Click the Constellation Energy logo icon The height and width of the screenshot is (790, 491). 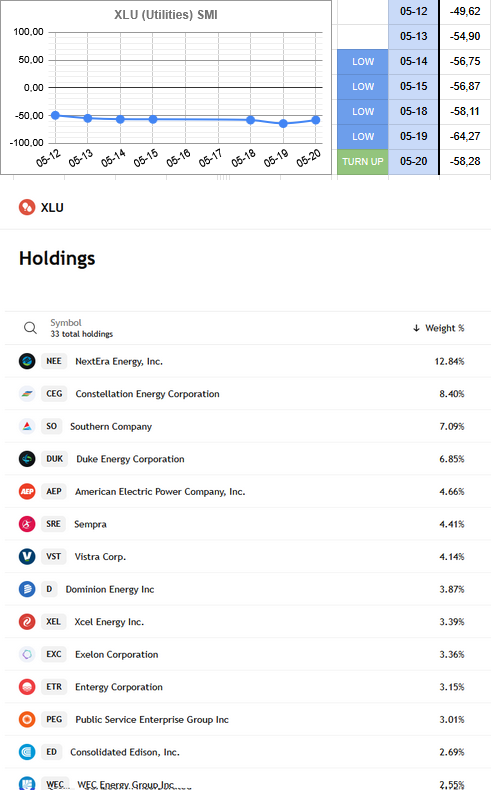pyautogui.click(x=27, y=394)
